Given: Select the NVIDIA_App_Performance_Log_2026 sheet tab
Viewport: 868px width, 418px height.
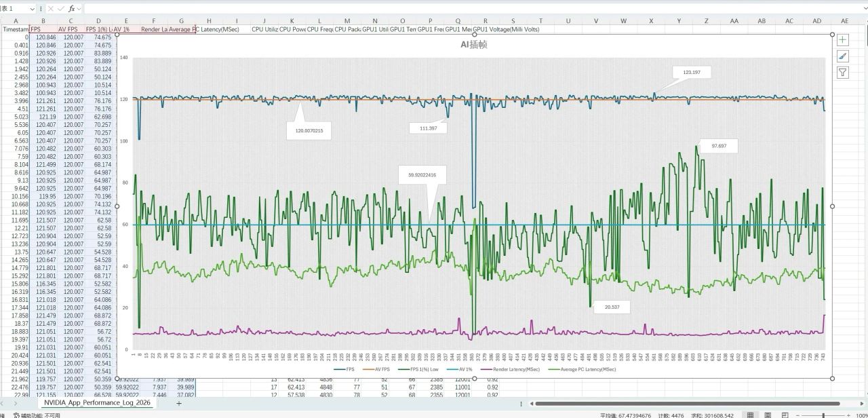Looking at the screenshot, I should pos(98,403).
